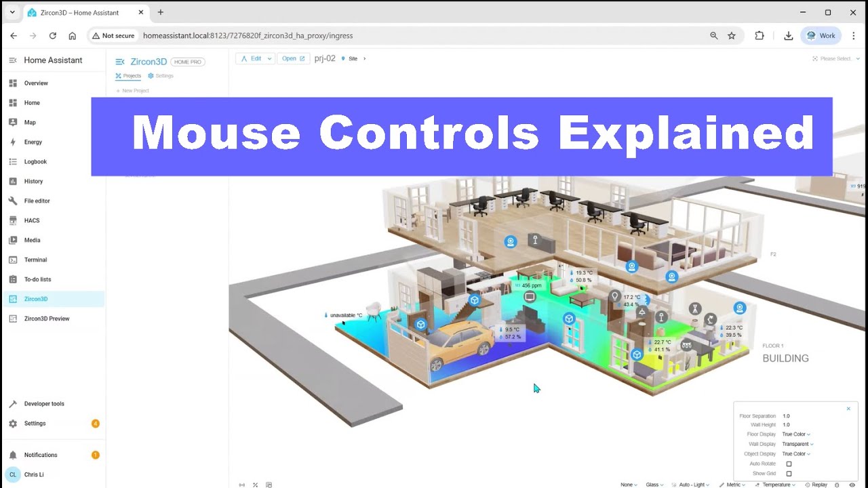Open the None dropdown in bottom bar
The width and height of the screenshot is (868, 488).
pos(629,485)
